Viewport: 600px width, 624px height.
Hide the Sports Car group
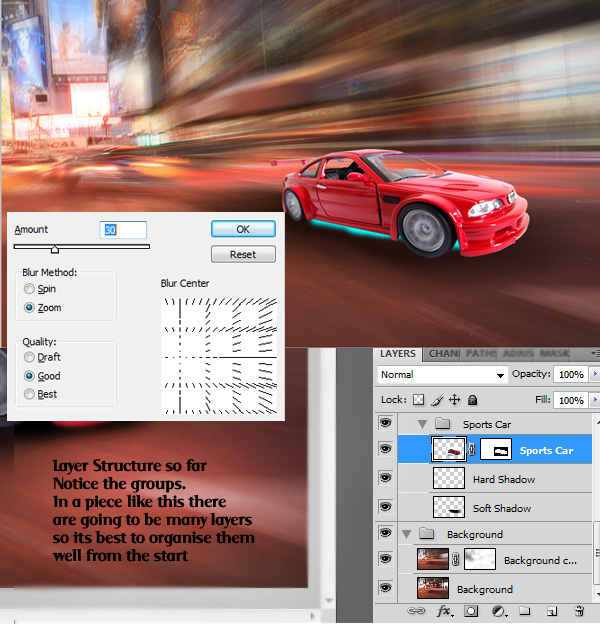click(x=385, y=422)
